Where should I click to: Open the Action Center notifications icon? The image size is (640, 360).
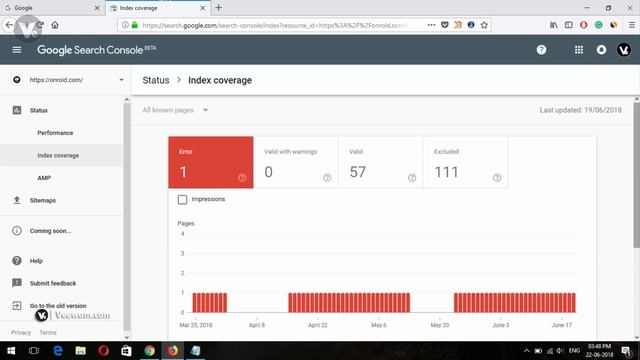pyautogui.click(x=626, y=351)
